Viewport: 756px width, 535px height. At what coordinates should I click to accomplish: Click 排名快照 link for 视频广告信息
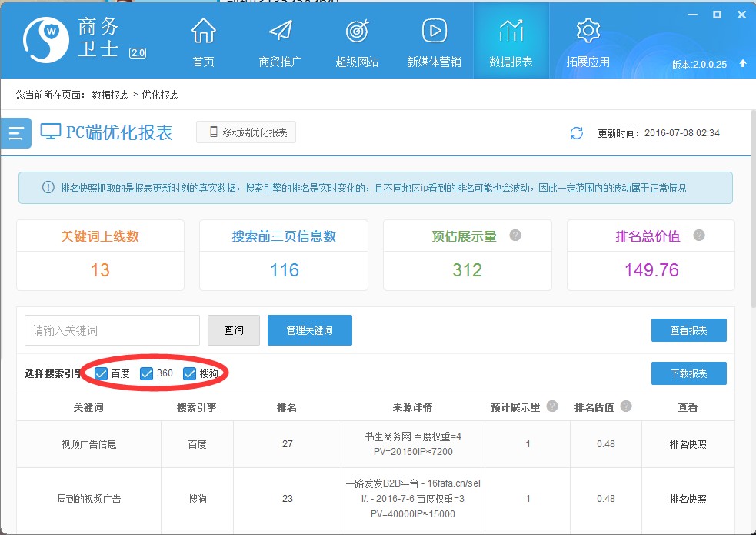coord(688,444)
